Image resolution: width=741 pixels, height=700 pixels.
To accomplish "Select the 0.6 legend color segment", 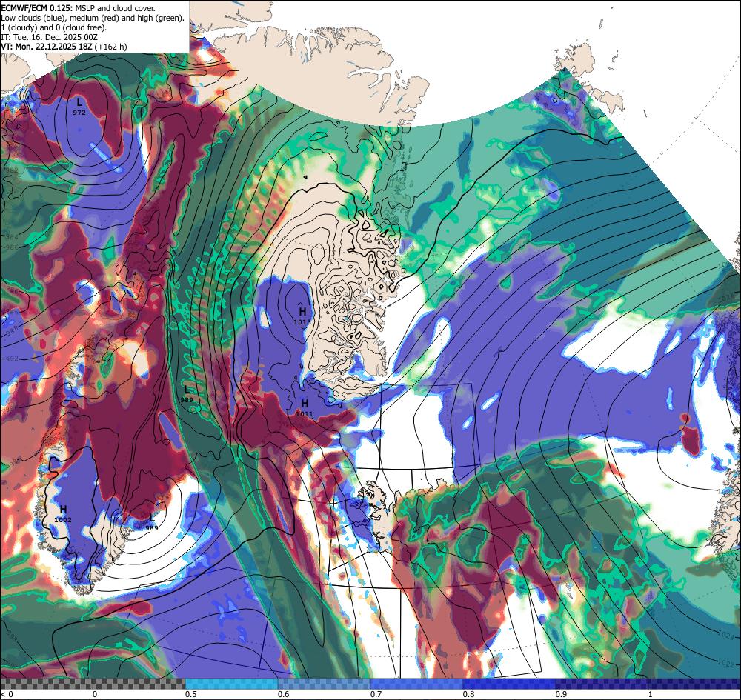I will click(x=325, y=684).
